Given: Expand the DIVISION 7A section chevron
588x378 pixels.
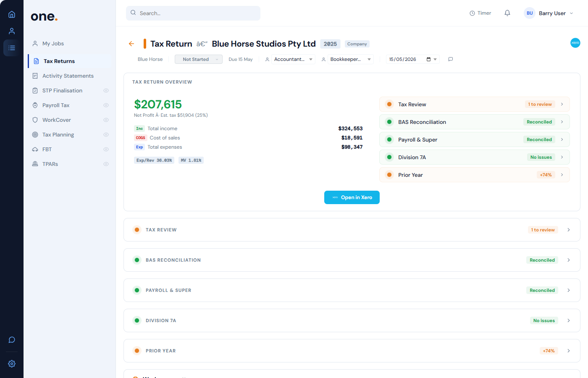Looking at the screenshot, I should (x=569, y=320).
